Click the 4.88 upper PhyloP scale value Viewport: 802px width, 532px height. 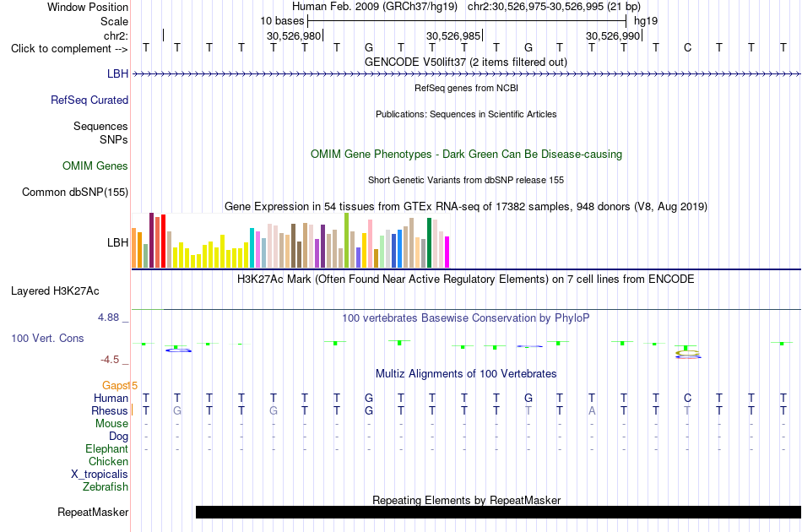(108, 318)
